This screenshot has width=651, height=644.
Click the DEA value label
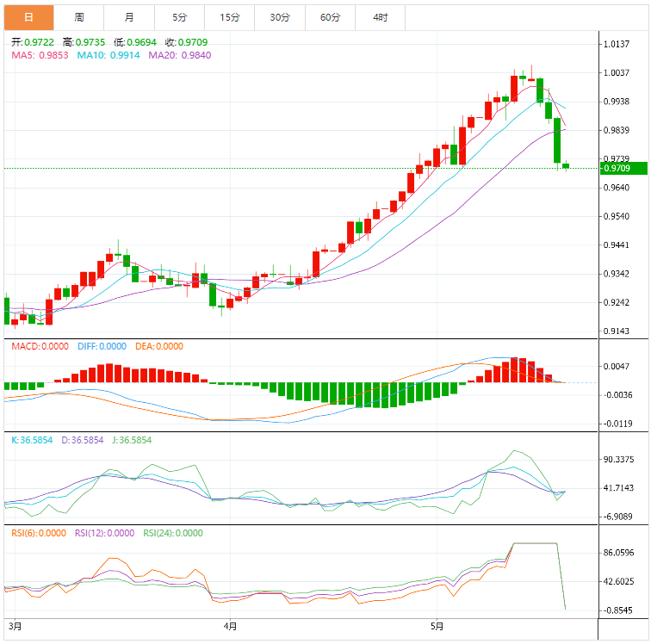click(159, 346)
